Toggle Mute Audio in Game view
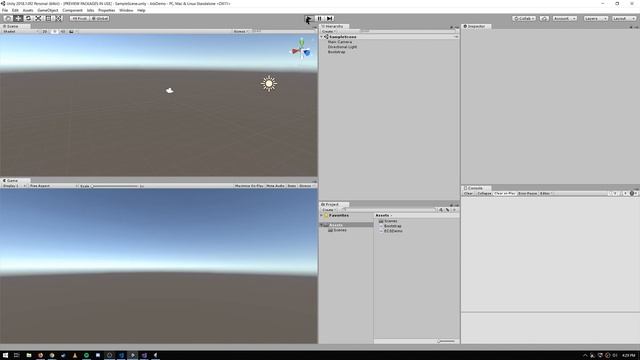 pyautogui.click(x=275, y=186)
